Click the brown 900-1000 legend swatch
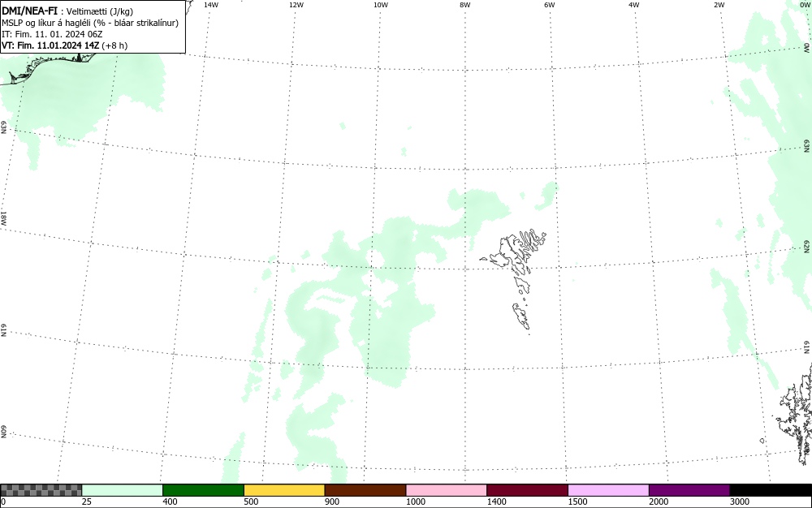 point(365,490)
